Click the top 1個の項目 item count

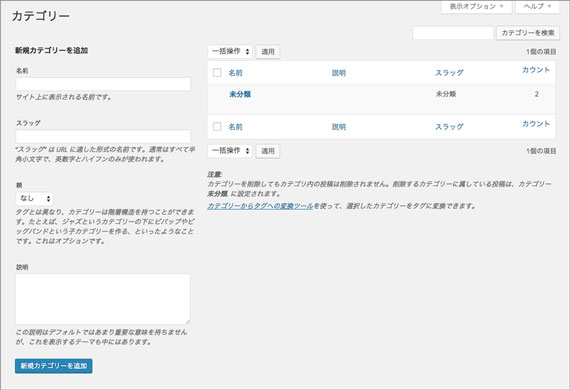point(541,52)
